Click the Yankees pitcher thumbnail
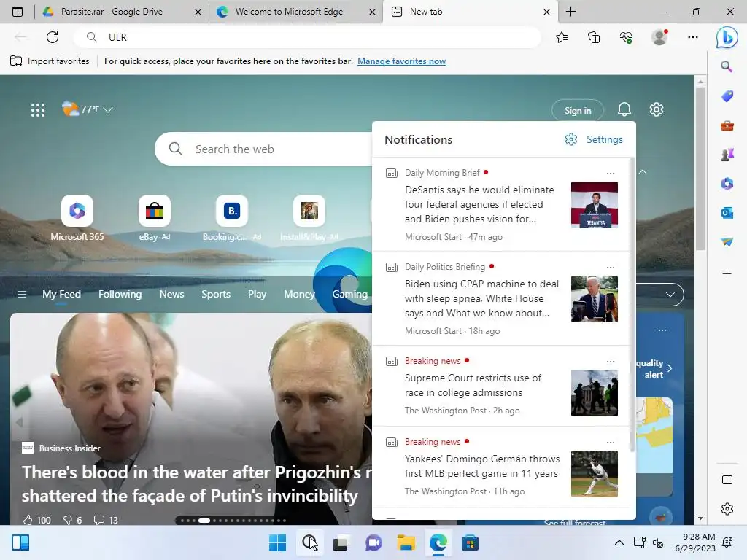Image resolution: width=747 pixels, height=560 pixels. tap(594, 474)
